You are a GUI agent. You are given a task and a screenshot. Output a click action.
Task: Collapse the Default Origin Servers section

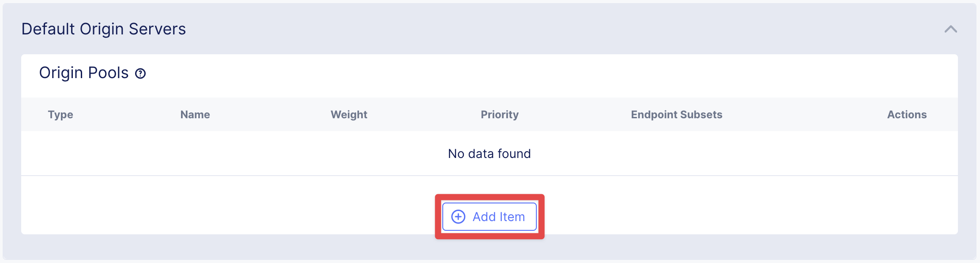tap(950, 29)
